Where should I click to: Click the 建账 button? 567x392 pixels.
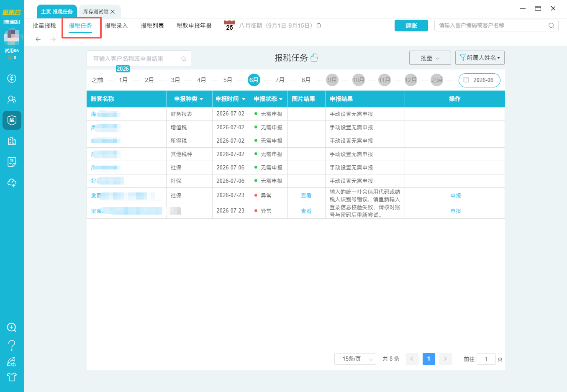pos(411,26)
